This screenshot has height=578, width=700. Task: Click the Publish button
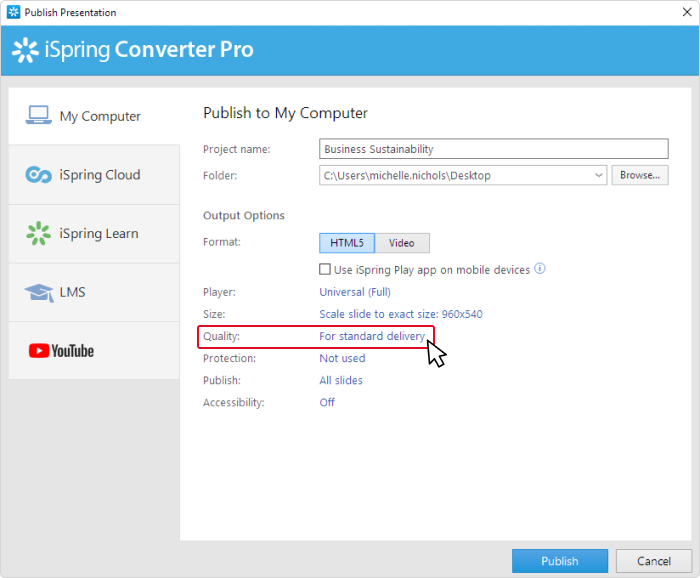pyautogui.click(x=560, y=561)
